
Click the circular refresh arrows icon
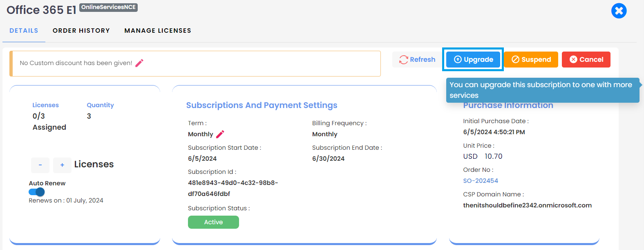[x=404, y=60]
